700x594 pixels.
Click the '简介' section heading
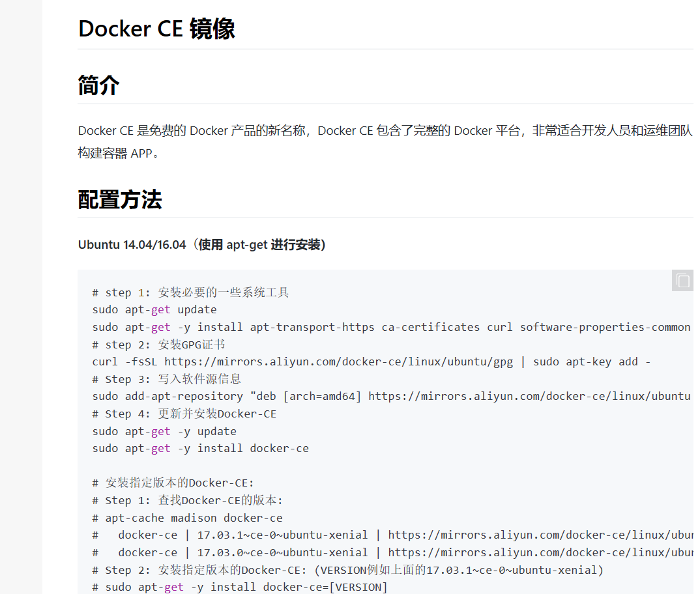98,85
